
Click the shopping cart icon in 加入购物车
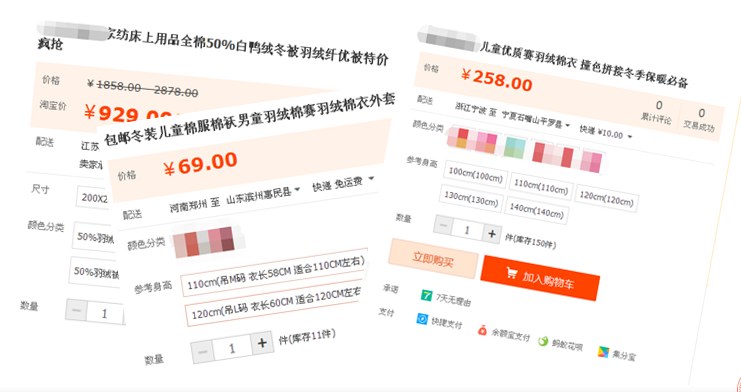511,272
